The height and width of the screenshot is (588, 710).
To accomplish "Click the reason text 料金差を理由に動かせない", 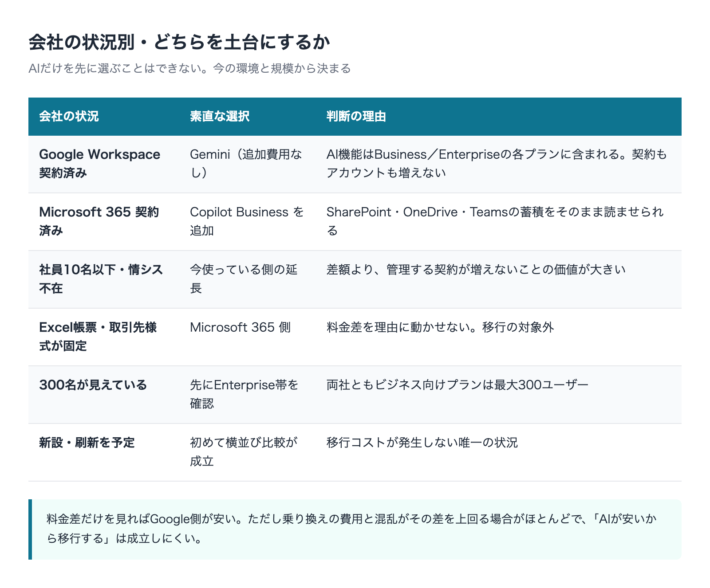I will 440,327.
